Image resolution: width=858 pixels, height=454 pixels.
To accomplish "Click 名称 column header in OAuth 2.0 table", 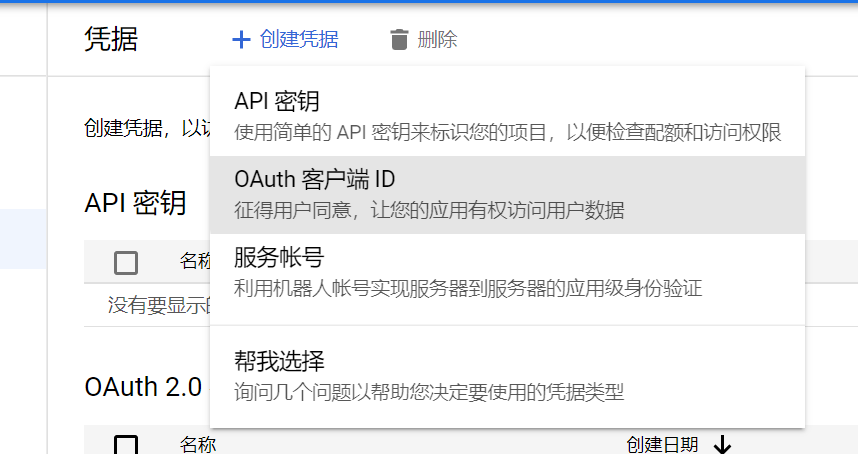I will (x=197, y=445).
